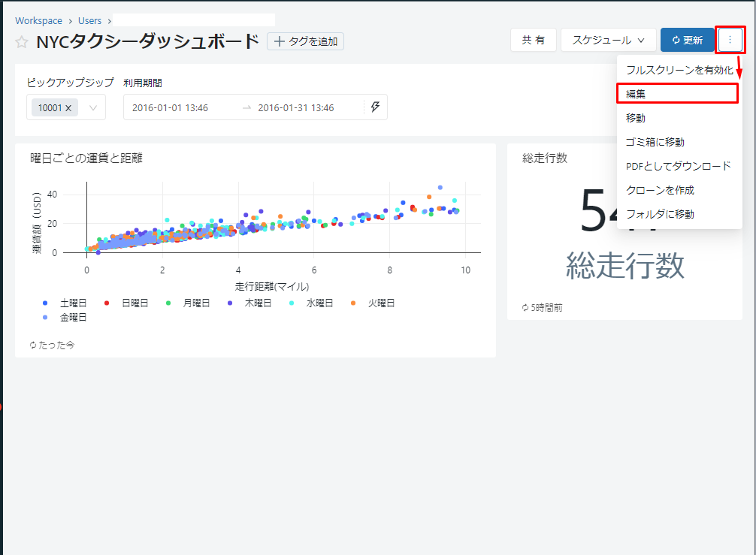The width and height of the screenshot is (756, 555).
Task: Select クローンを作成 from the menu
Action: 660,190
